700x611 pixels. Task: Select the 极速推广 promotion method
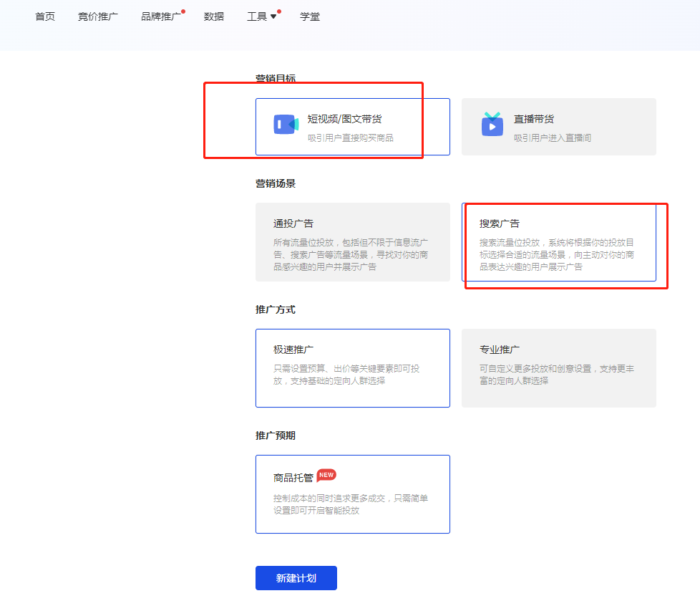(x=353, y=368)
